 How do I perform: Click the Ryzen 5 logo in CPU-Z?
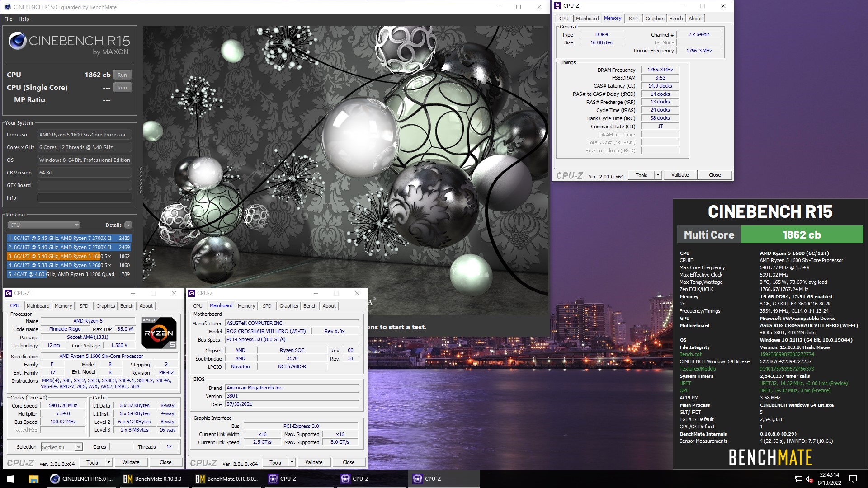pos(159,333)
